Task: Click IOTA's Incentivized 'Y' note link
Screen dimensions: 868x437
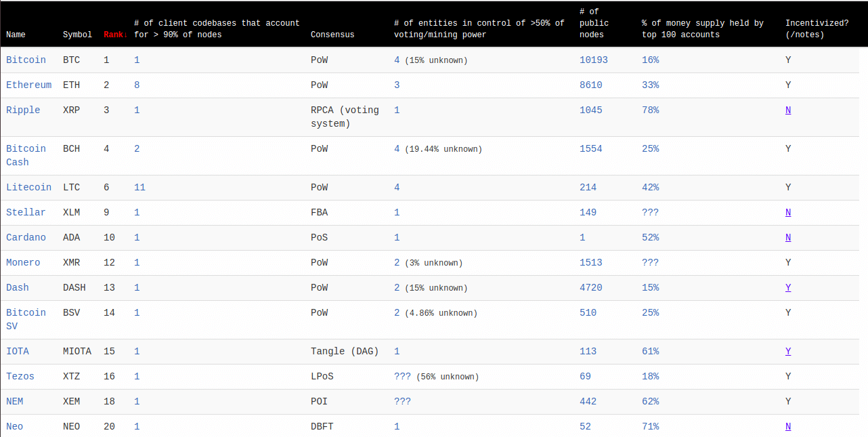Action: click(x=788, y=351)
